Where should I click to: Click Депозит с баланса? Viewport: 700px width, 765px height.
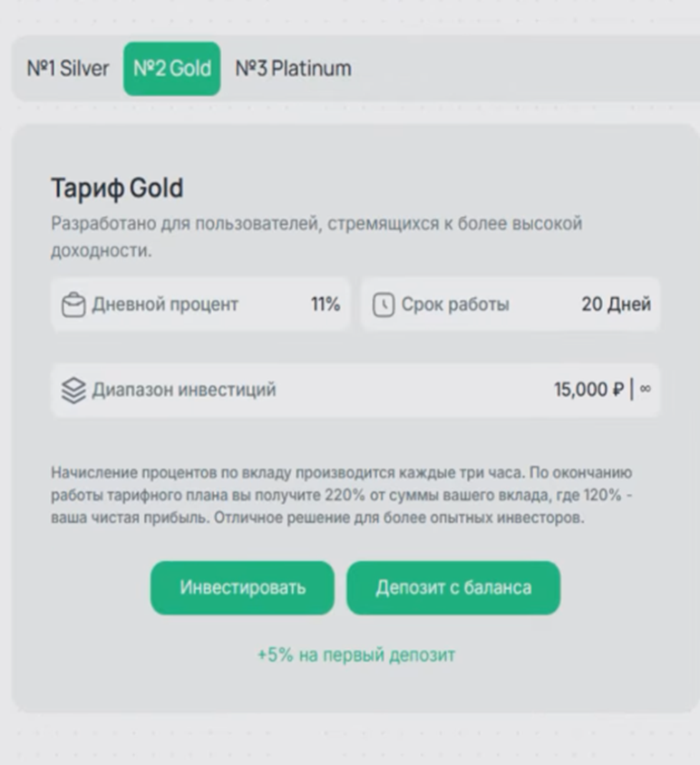click(452, 588)
